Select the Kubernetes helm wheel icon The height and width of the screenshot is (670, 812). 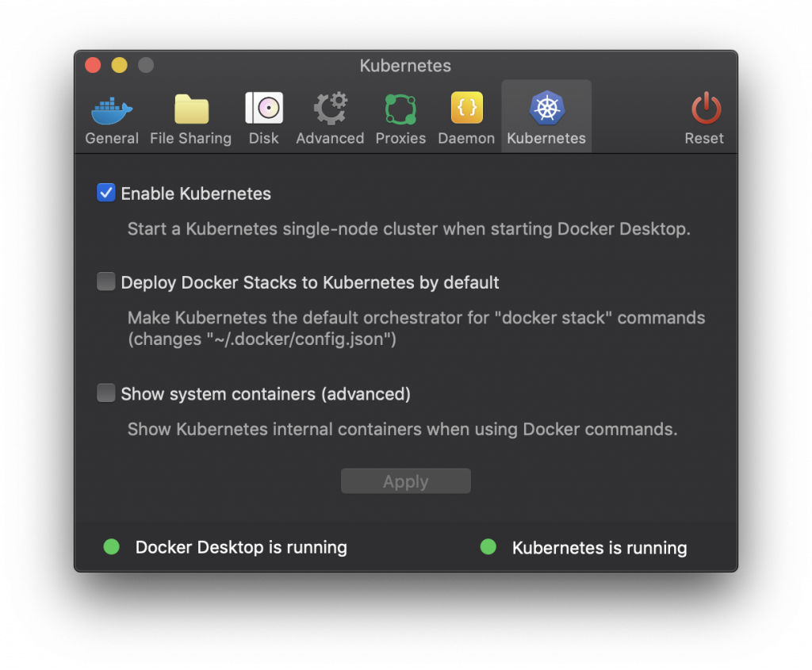click(546, 109)
